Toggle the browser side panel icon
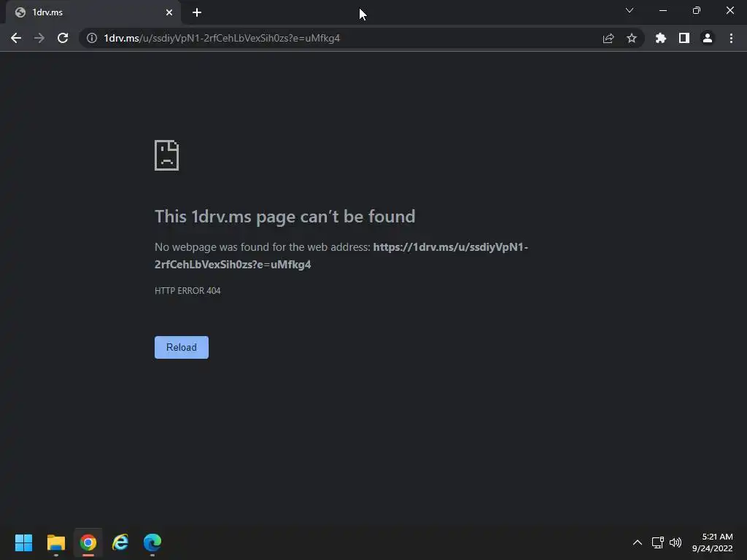747x560 pixels. [x=684, y=38]
